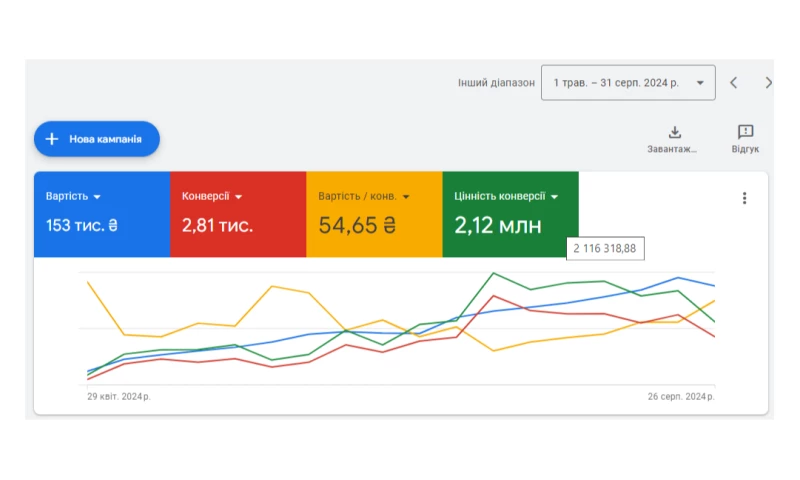Click the 29 квіт. 2024 р. axis label
Screen dimensions: 800x480
[119, 397]
